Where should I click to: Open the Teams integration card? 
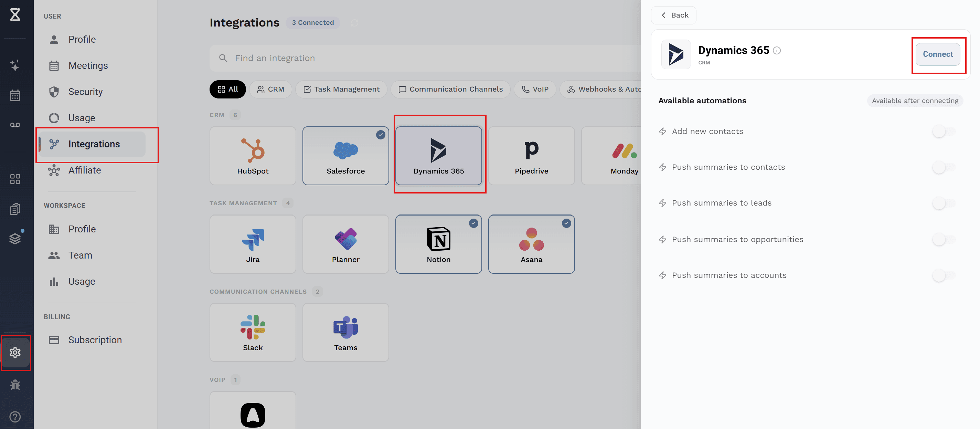[x=345, y=333]
